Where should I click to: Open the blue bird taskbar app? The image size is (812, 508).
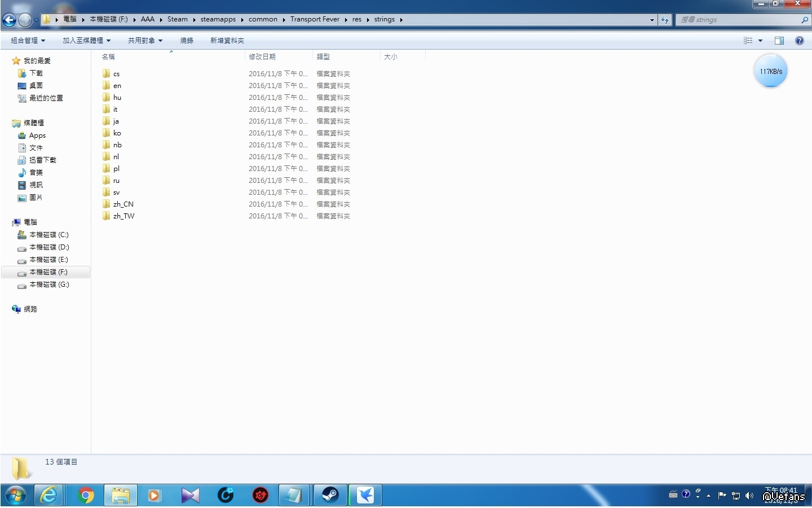pos(365,496)
